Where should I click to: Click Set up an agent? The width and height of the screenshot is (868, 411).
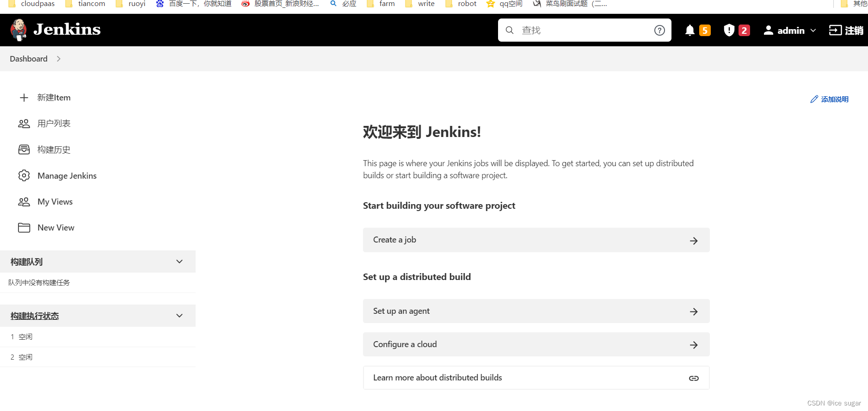click(536, 311)
